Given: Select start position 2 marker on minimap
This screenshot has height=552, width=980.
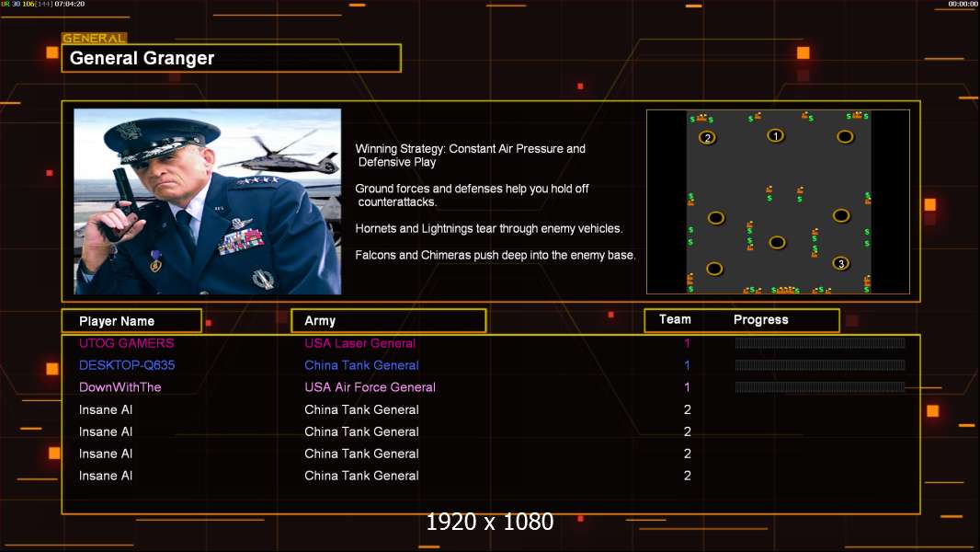Looking at the screenshot, I should [x=707, y=137].
